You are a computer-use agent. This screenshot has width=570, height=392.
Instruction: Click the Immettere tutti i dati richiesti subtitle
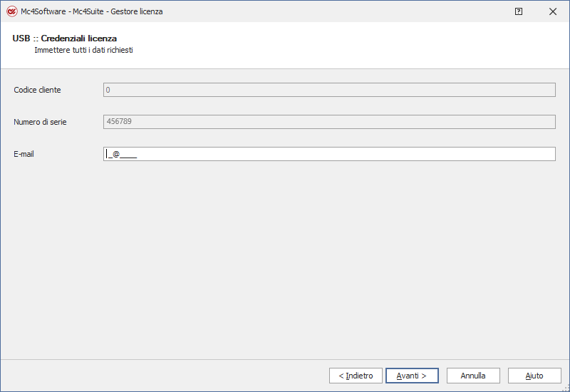pyautogui.click(x=83, y=50)
